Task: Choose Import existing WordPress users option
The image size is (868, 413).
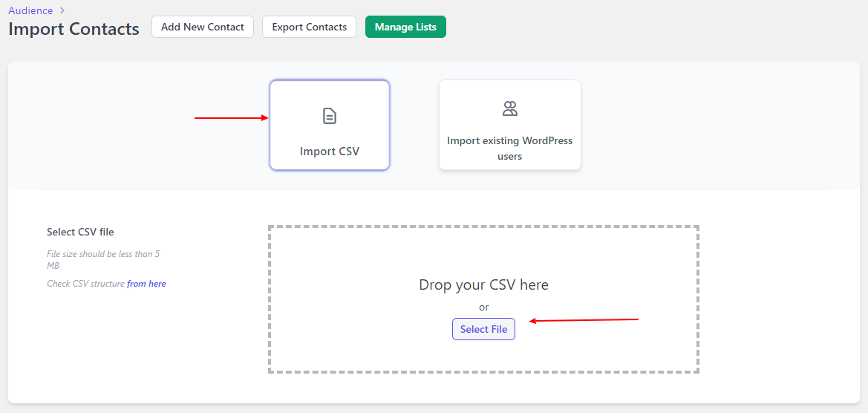Action: coord(510,125)
